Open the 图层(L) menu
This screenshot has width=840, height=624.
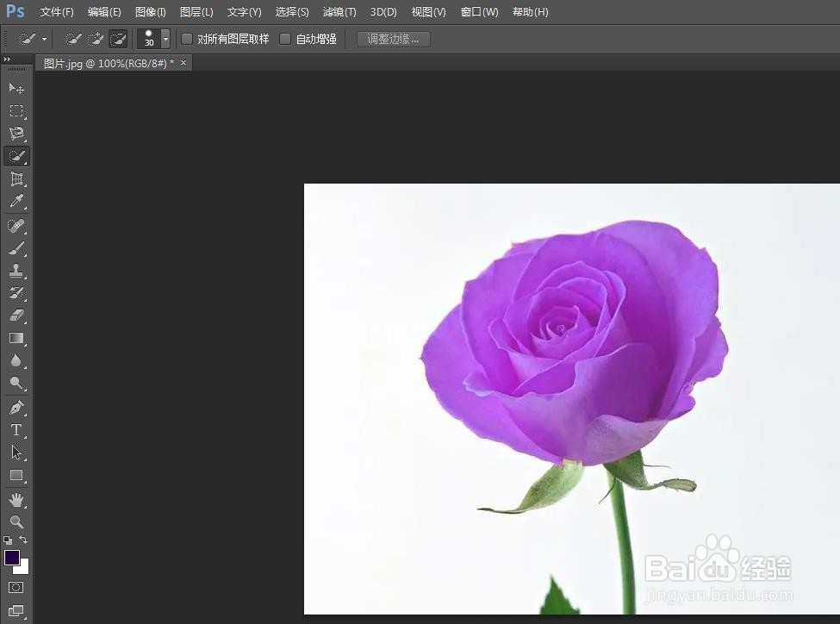(x=196, y=12)
